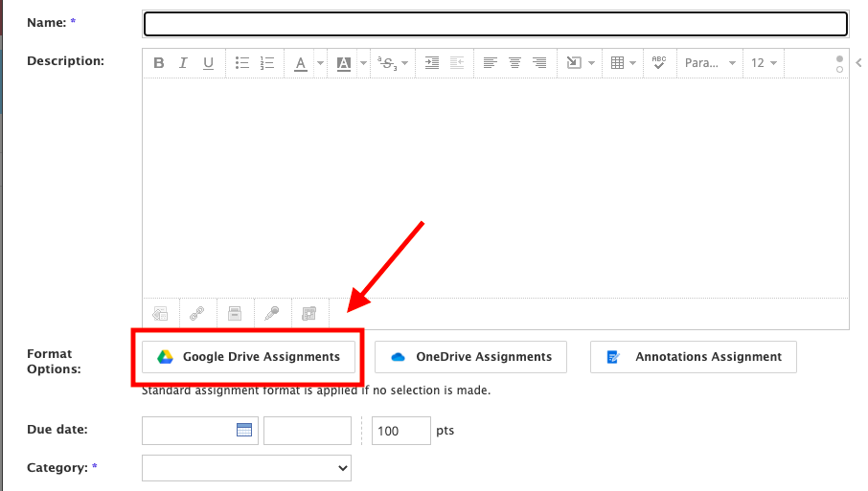Open the text color dropdown arrow
Viewport: 868px width, 491px height.
(320, 63)
